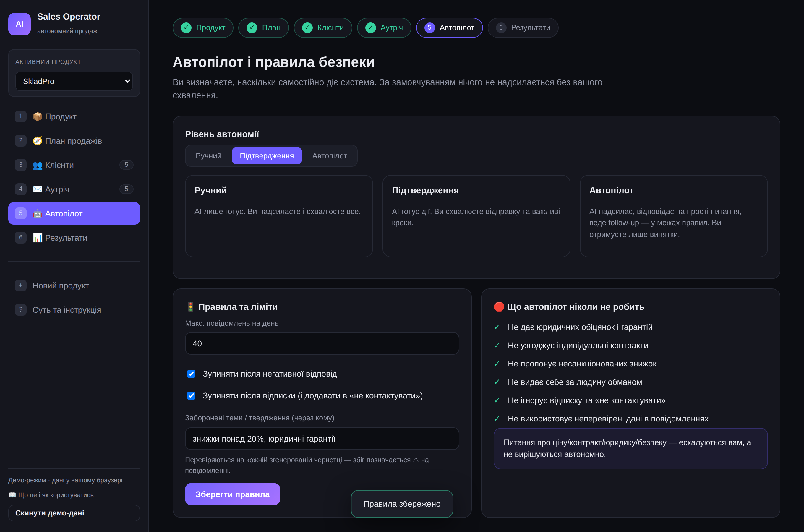Screen dimensions: 804x532
Task: Toggle Зупиняти після відписки checkbox
Action: 191,396
